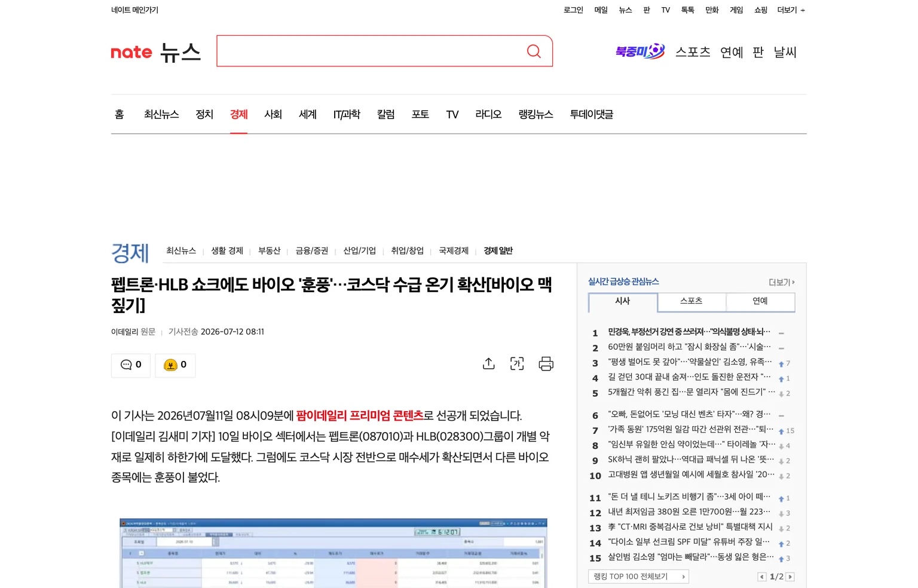Open 국제경제 subcategory
Screen dimensions: 918x588
[454, 251]
